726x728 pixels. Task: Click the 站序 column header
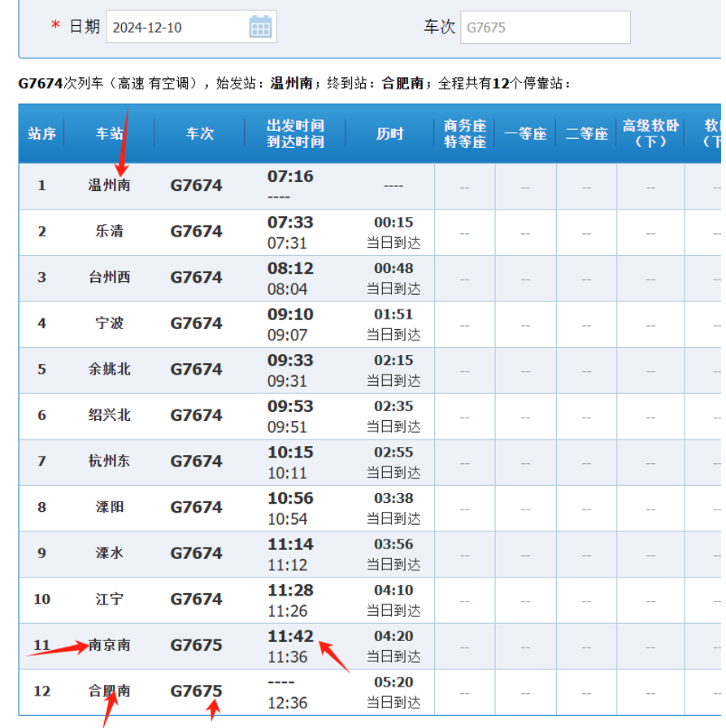(x=41, y=134)
